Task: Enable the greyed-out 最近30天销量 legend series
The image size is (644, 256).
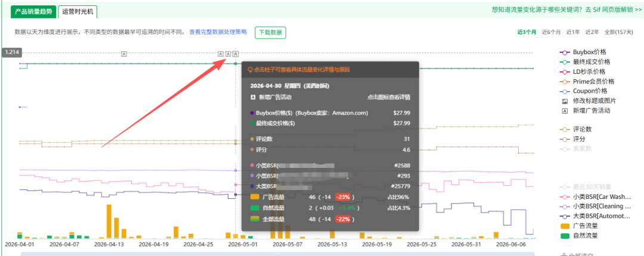Action: [586, 187]
